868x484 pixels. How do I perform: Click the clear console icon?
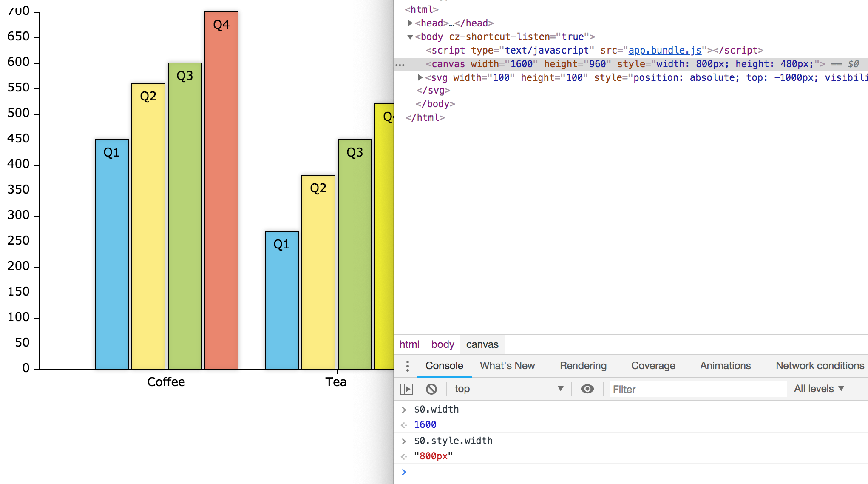[432, 389]
